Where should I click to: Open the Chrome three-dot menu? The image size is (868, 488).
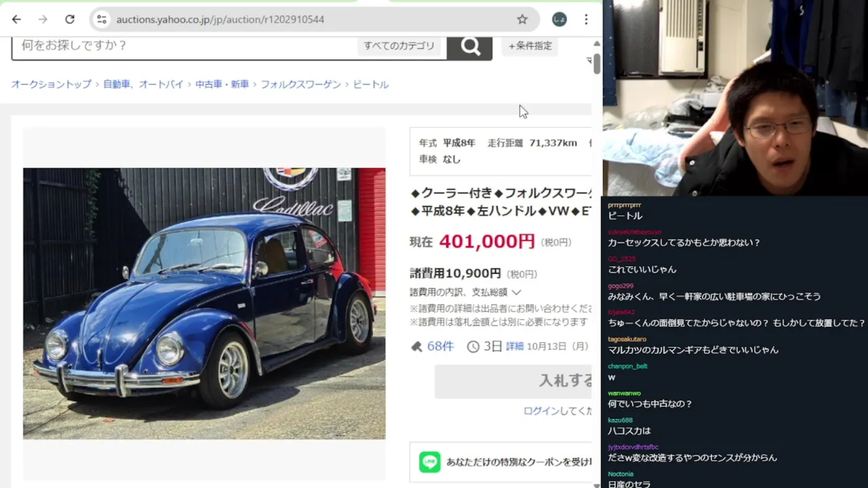click(586, 20)
